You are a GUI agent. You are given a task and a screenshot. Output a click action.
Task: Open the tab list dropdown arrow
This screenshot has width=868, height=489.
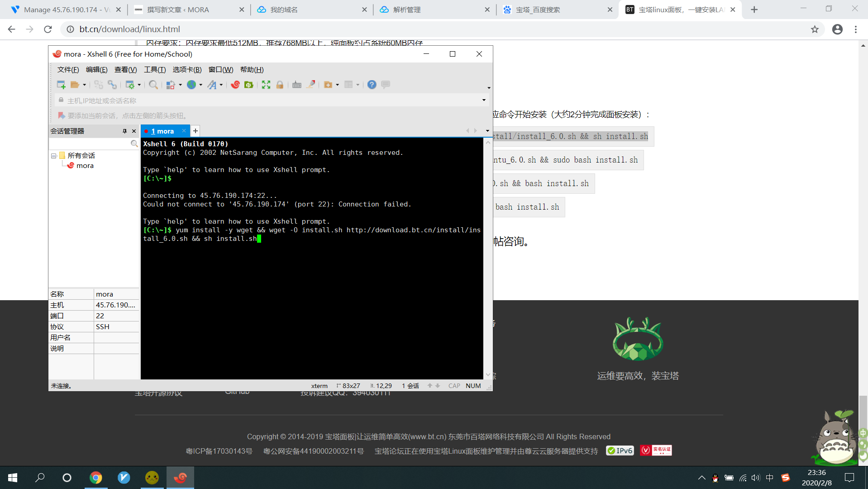point(487,131)
